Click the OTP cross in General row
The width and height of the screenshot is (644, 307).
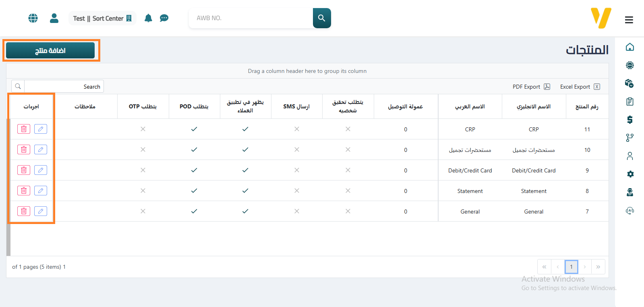143,211
